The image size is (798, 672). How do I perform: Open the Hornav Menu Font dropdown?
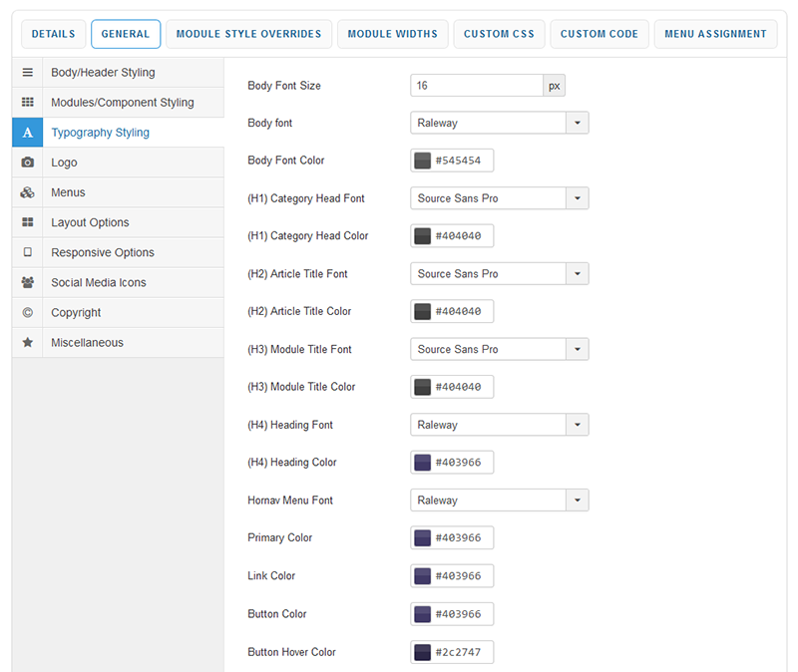pos(577,501)
